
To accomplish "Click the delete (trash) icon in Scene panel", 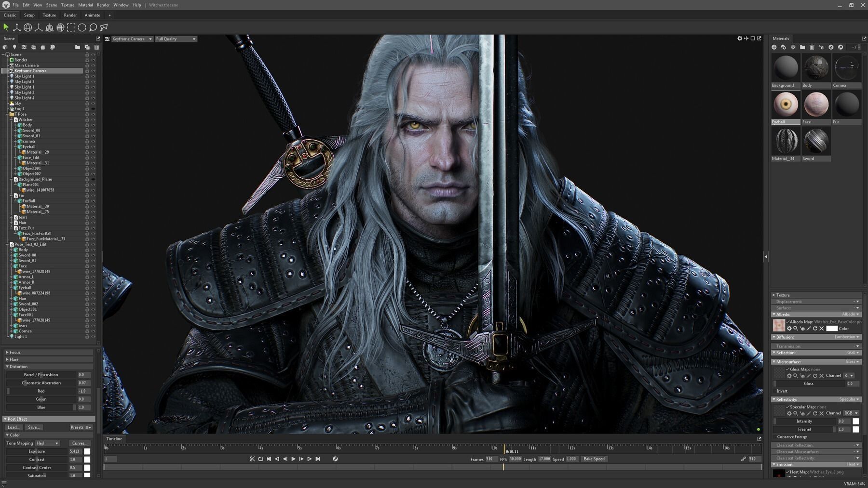I will (x=96, y=47).
